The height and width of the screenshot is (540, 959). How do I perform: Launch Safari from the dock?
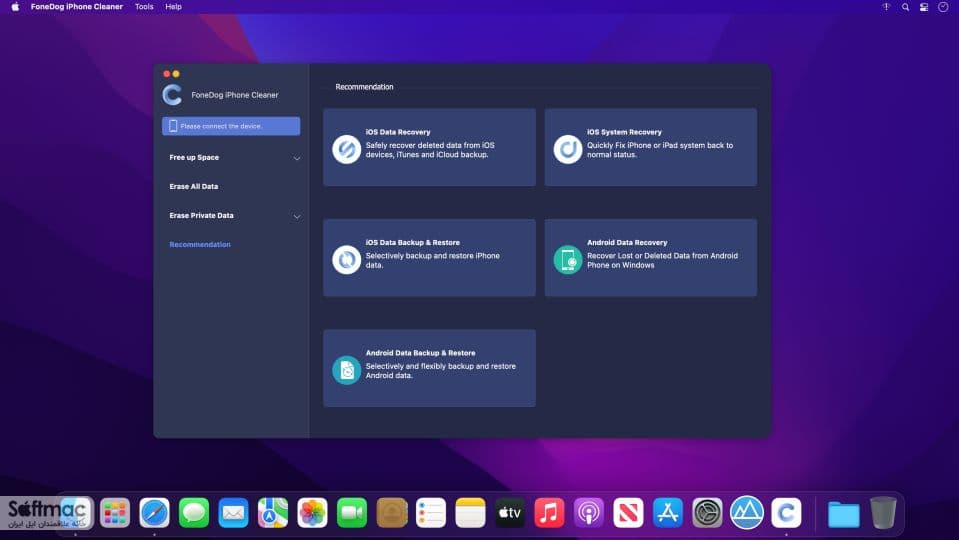click(x=154, y=512)
